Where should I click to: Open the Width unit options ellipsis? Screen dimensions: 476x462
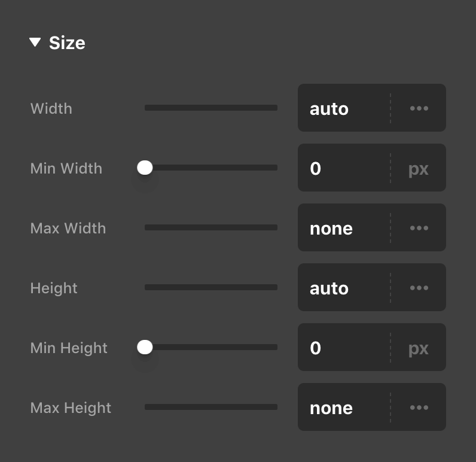coord(419,108)
